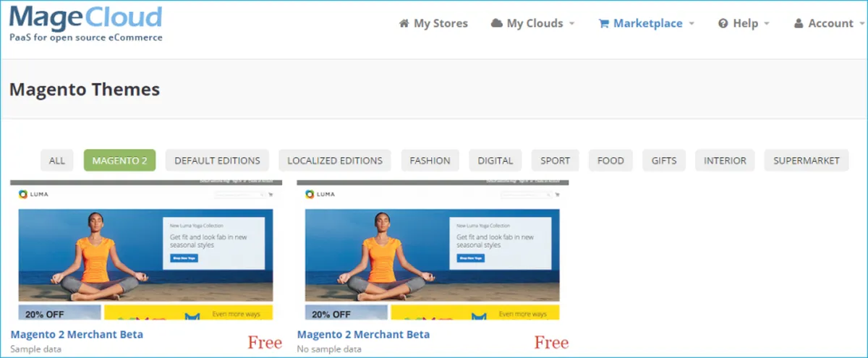The width and height of the screenshot is (868, 358).
Task: Expand the Marketplace dropdown arrow
Action: coord(692,24)
